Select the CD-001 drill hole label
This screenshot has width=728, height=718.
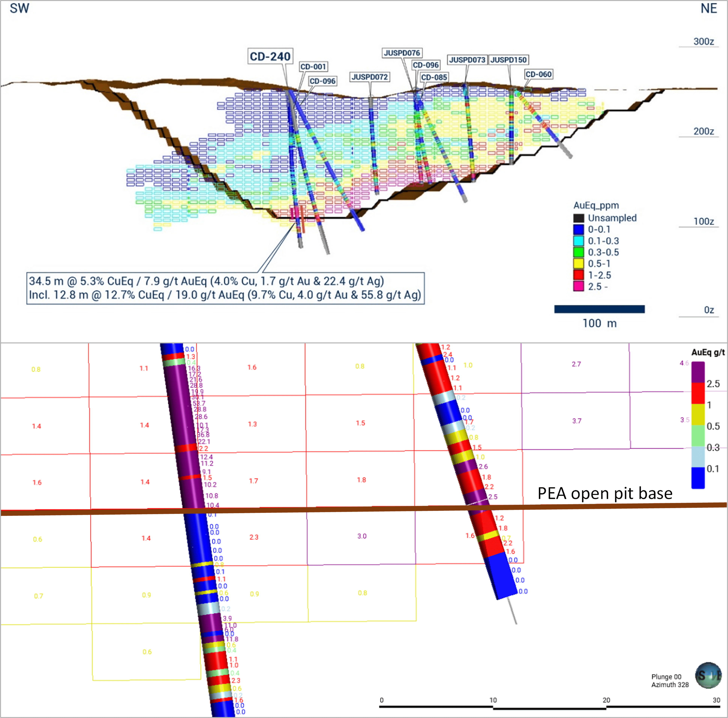(313, 67)
